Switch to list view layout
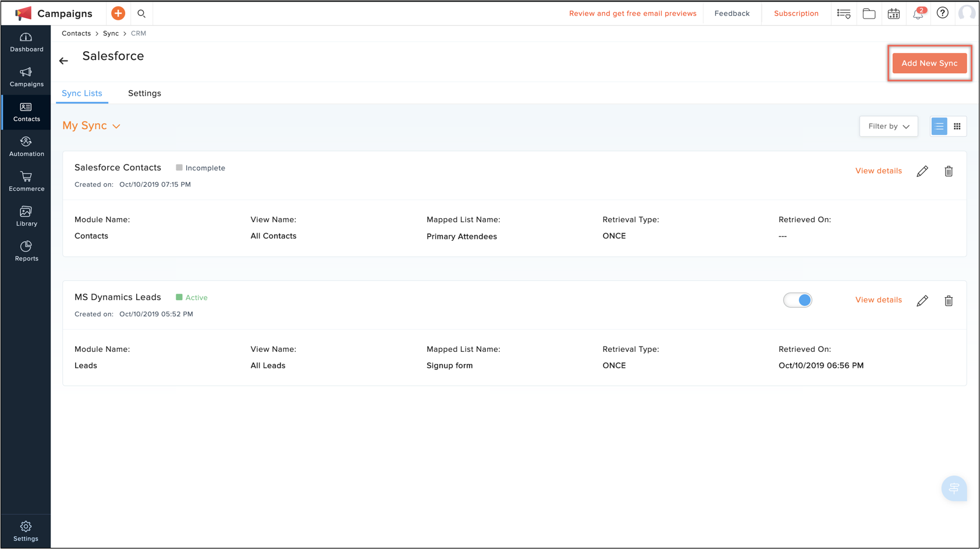This screenshot has width=980, height=549. [x=939, y=126]
